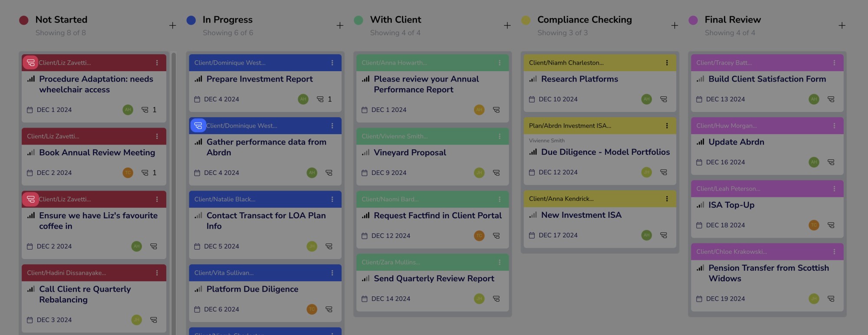Open the Plan/Abrdn Investment ISA link
868x335 pixels.
click(x=570, y=126)
